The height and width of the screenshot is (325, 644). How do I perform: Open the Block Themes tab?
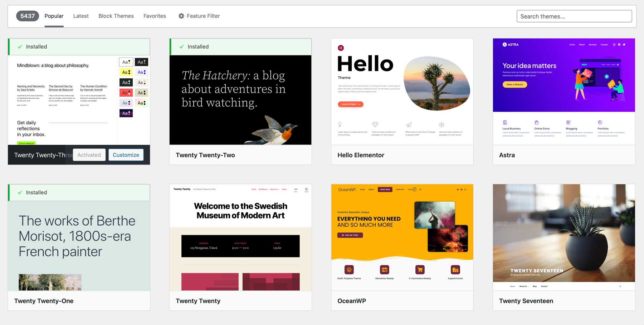pyautogui.click(x=116, y=16)
